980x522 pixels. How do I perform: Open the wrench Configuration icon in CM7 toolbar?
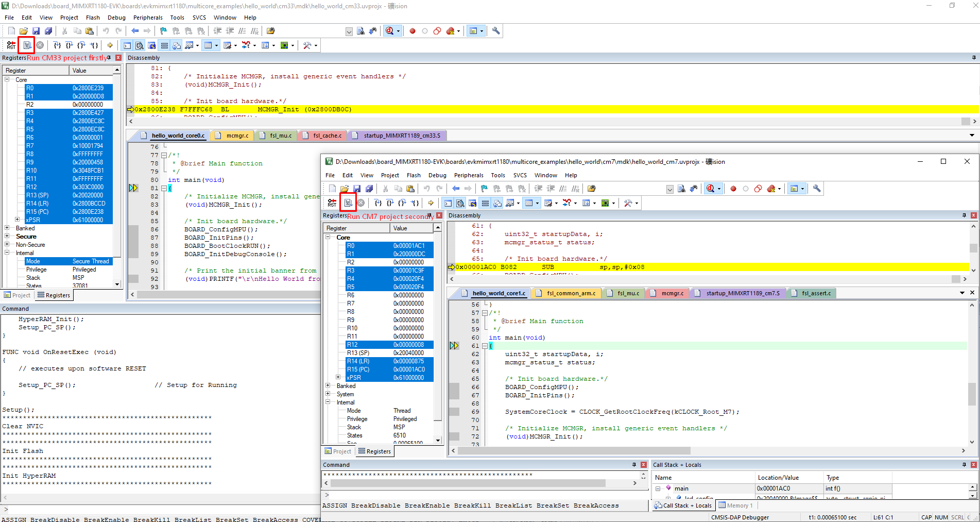click(816, 189)
